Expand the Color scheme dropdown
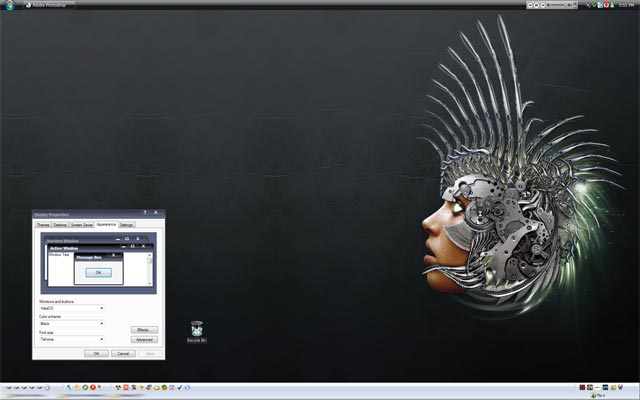Screen dimensions: 640x400 72,323
